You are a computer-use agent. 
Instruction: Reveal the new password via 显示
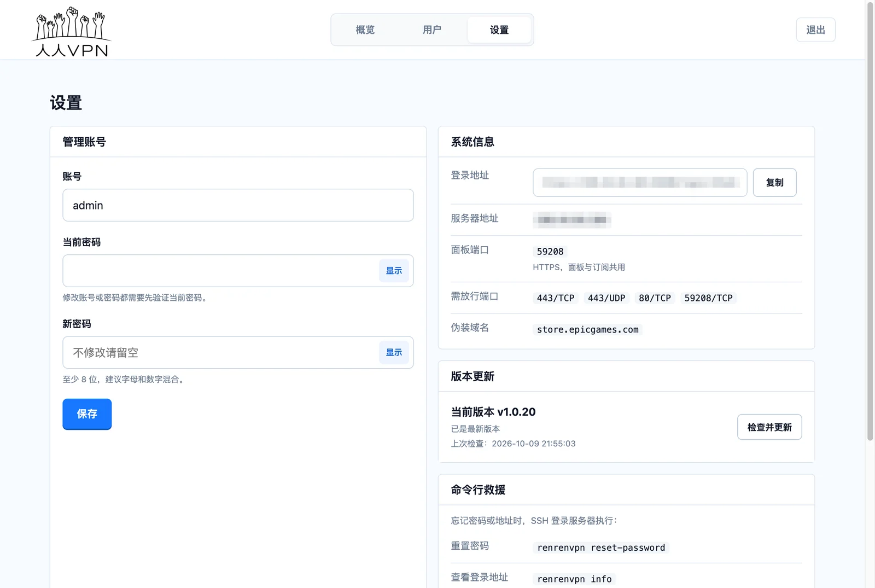[x=394, y=352]
